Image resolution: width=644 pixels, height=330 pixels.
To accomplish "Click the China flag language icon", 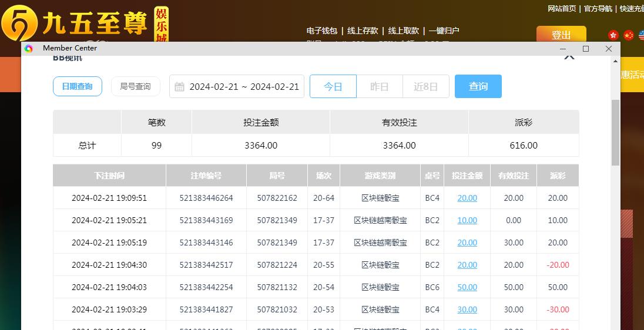I will point(629,35).
